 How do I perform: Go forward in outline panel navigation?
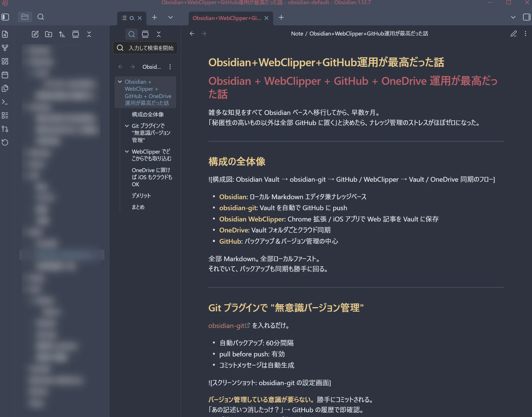tap(132, 67)
